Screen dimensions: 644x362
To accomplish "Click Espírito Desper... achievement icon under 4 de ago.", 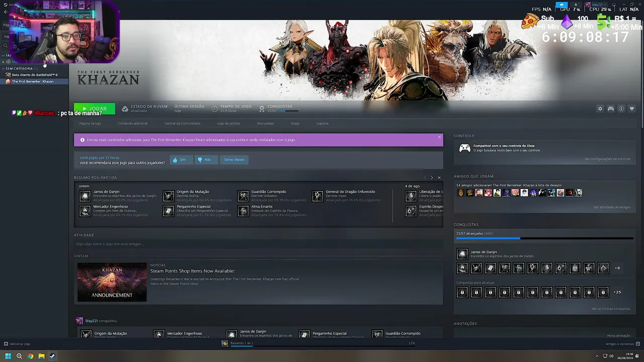I will [411, 211].
